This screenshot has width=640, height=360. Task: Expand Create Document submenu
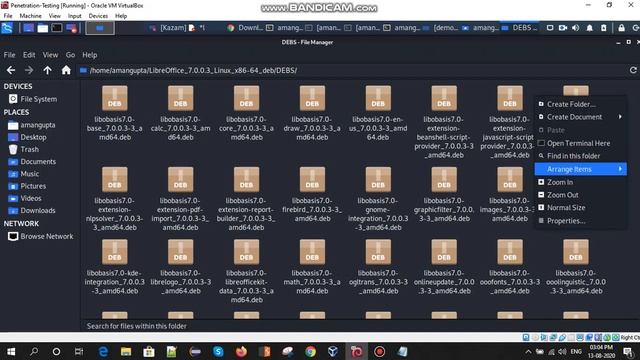tap(580, 117)
